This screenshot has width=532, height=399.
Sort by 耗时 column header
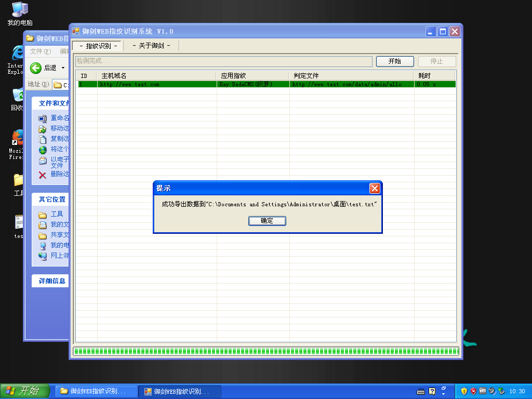tap(435, 76)
